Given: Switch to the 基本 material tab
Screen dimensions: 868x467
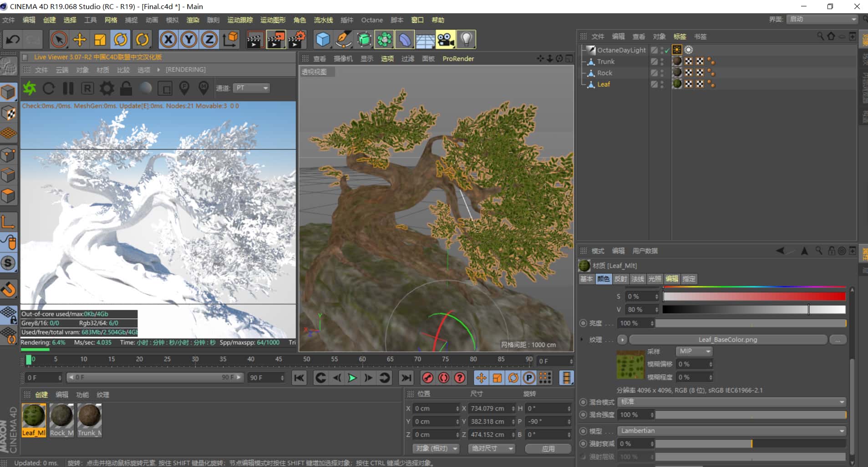Looking at the screenshot, I should point(586,279).
